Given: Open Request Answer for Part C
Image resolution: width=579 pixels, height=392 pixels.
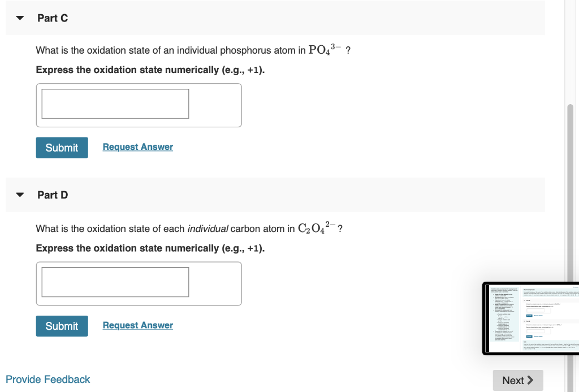Looking at the screenshot, I should 137,147.
